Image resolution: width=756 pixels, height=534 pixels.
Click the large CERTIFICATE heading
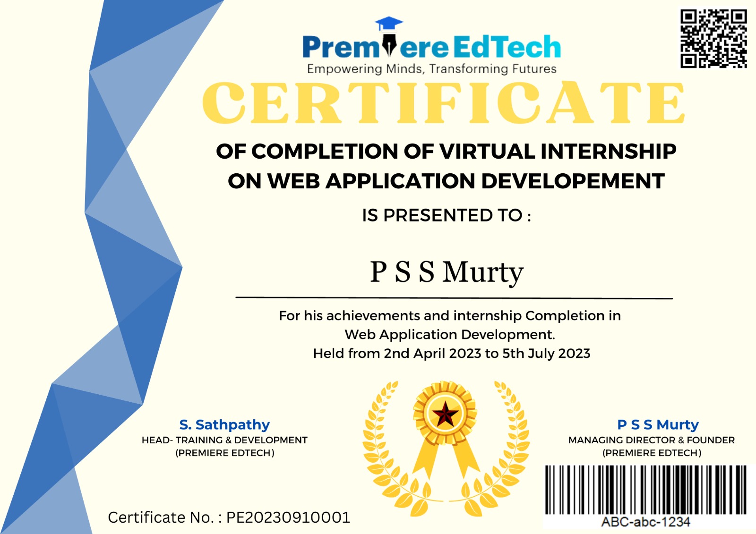click(x=444, y=102)
